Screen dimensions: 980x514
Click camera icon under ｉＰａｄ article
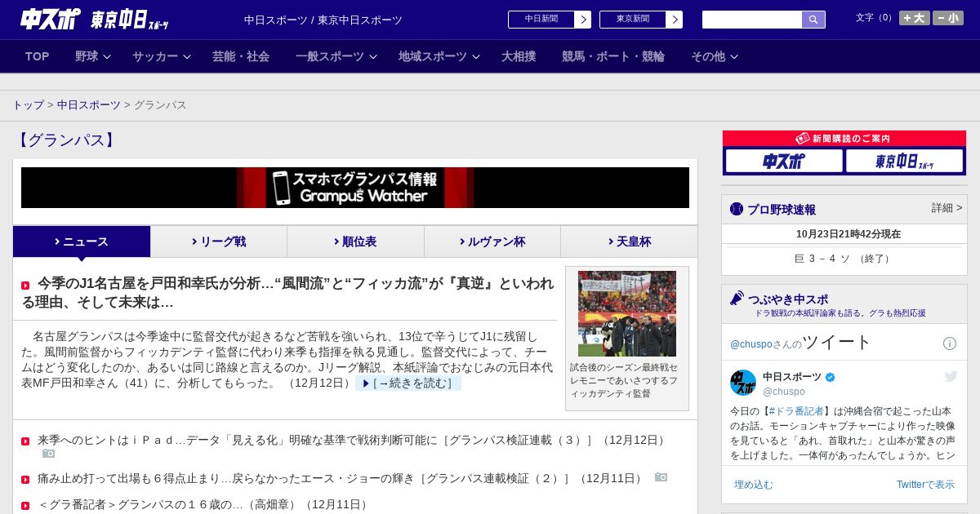pos(49,454)
